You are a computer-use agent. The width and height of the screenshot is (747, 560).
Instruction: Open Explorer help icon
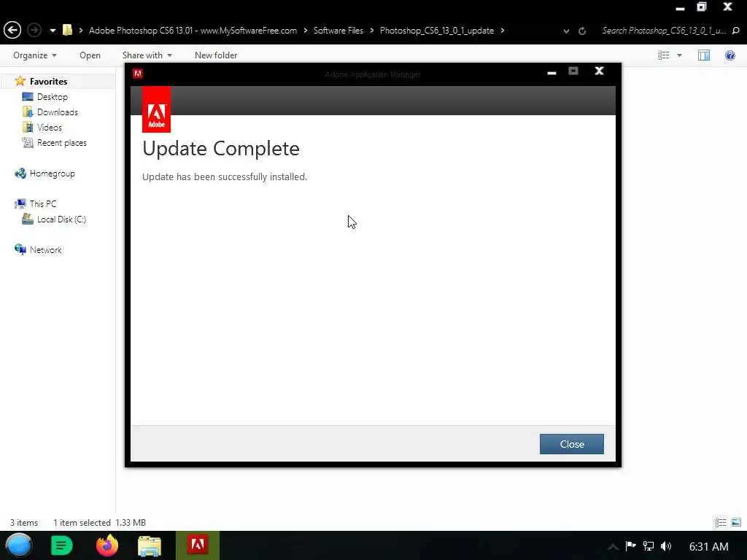729,55
